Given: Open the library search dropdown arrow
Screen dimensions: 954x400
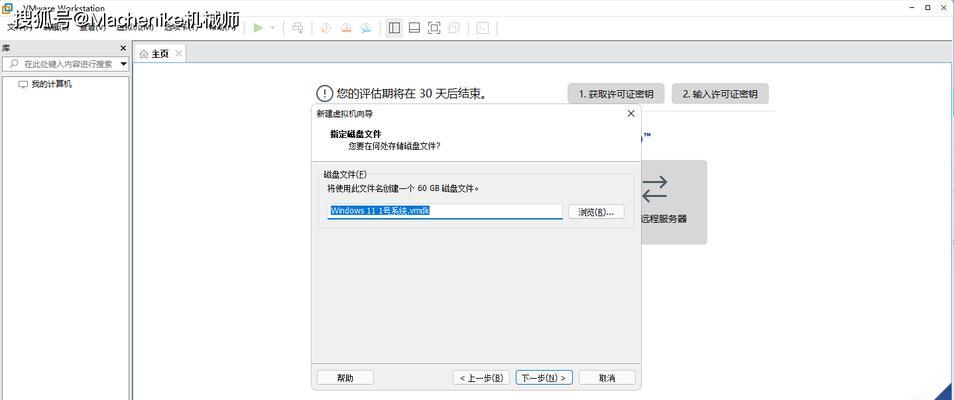Looking at the screenshot, I should tap(124, 64).
